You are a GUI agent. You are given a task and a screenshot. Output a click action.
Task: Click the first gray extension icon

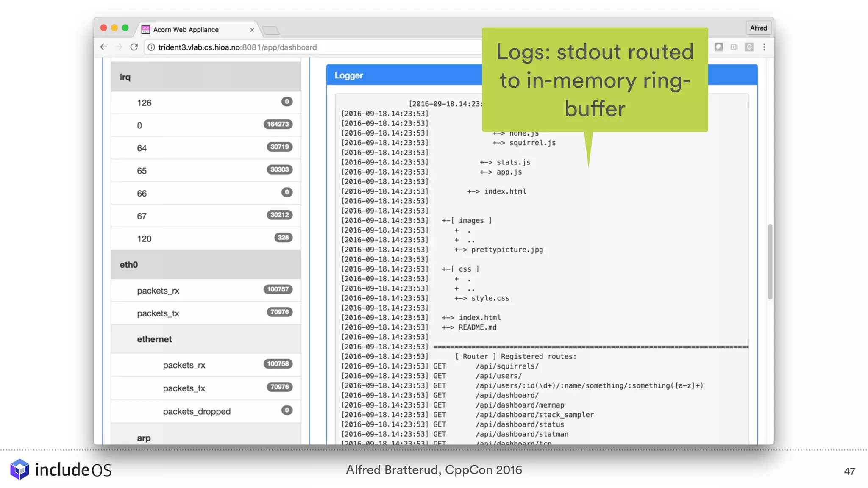(719, 47)
